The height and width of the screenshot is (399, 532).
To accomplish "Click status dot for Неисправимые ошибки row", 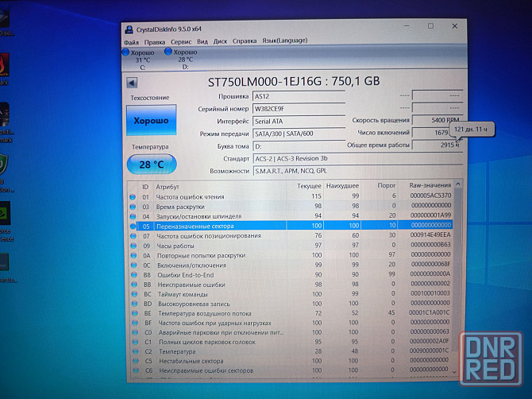I will [x=134, y=285].
